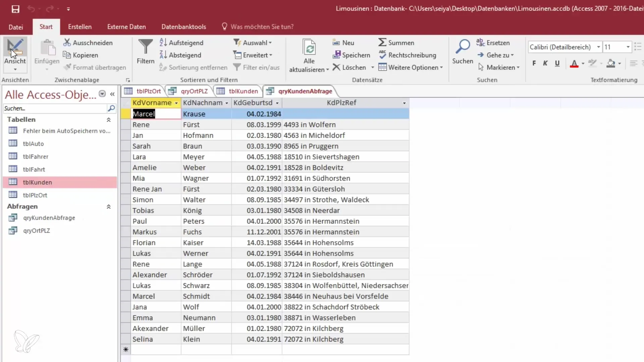Image resolution: width=644 pixels, height=362 pixels.
Task: Open the Calibri font name combo box
Action: 565,47
